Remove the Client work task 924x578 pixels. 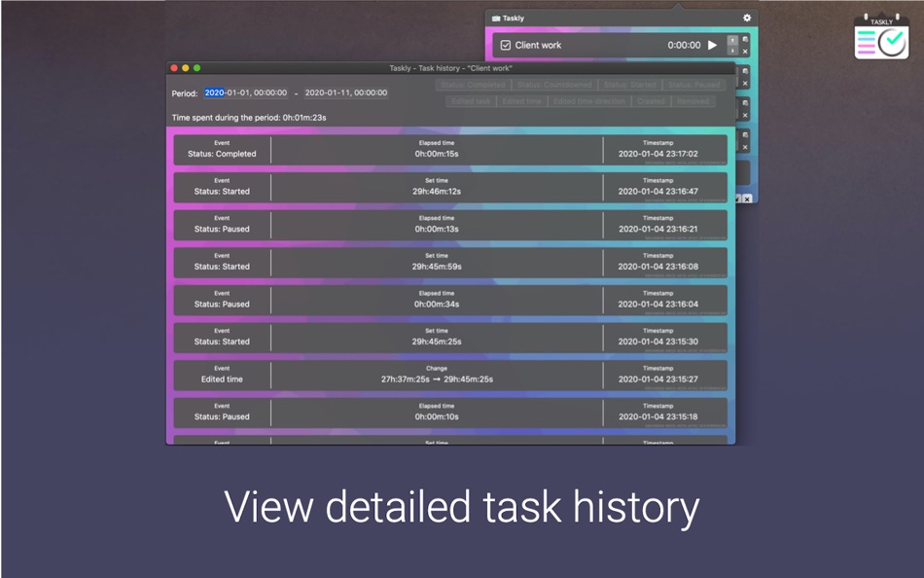[745, 52]
